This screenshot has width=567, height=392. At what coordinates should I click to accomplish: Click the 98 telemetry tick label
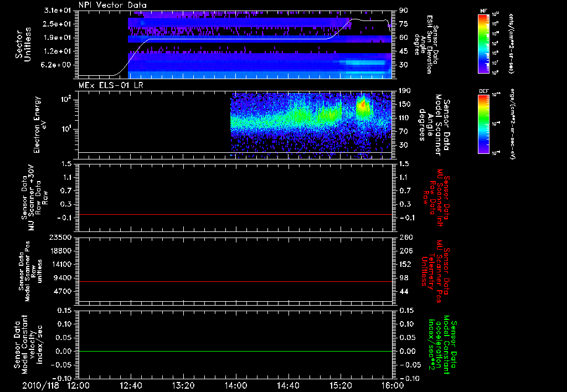(404, 278)
